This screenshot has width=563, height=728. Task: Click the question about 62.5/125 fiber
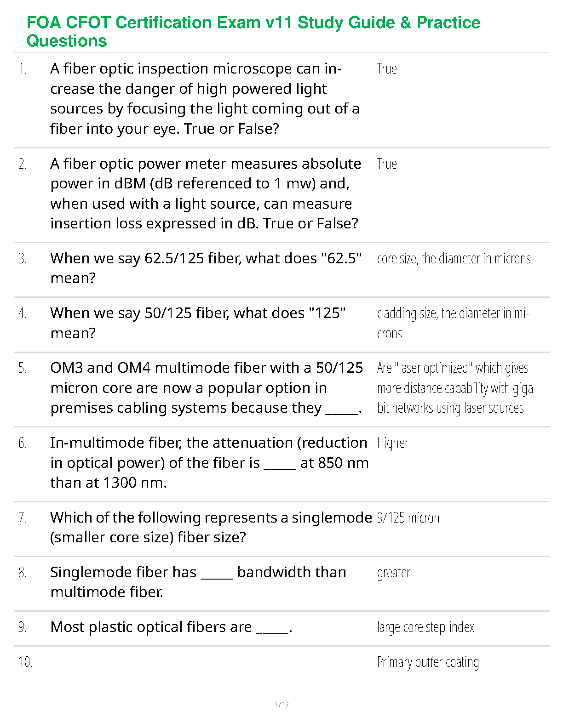click(x=206, y=268)
